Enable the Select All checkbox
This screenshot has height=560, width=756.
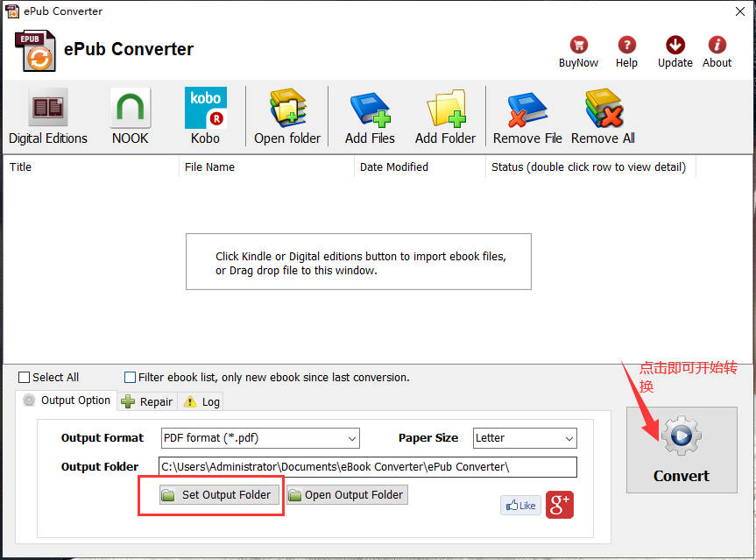[25, 378]
